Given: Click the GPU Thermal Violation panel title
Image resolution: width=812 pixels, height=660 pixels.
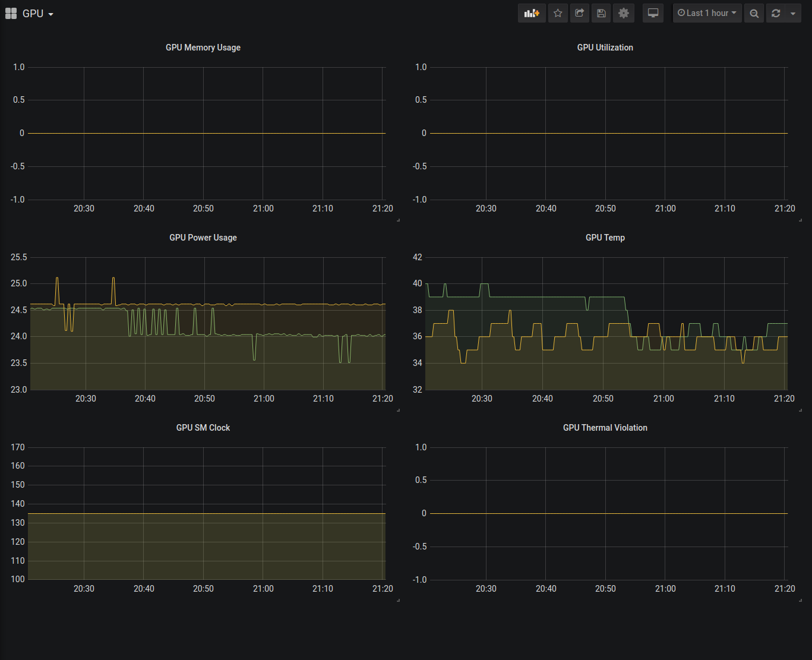Looking at the screenshot, I should coord(605,428).
